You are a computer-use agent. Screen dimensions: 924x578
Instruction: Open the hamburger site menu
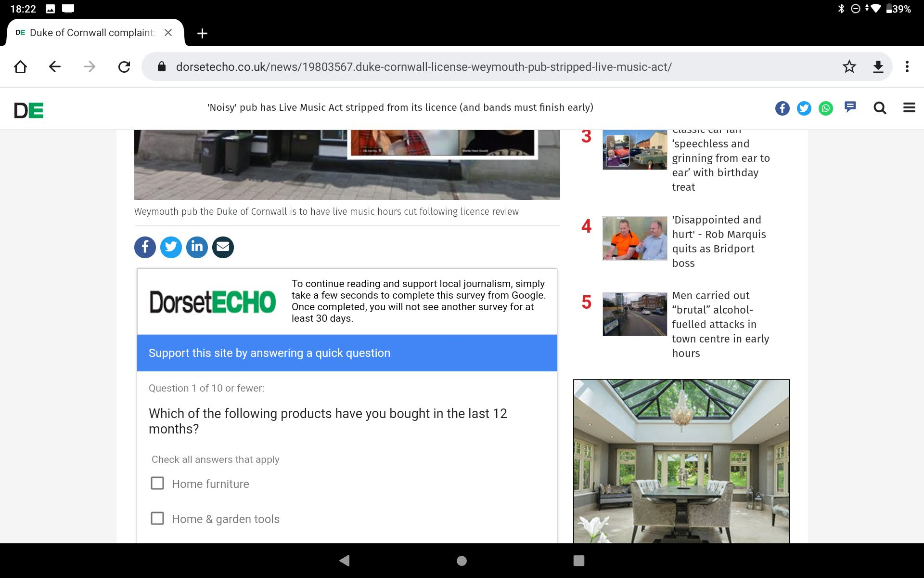click(909, 107)
